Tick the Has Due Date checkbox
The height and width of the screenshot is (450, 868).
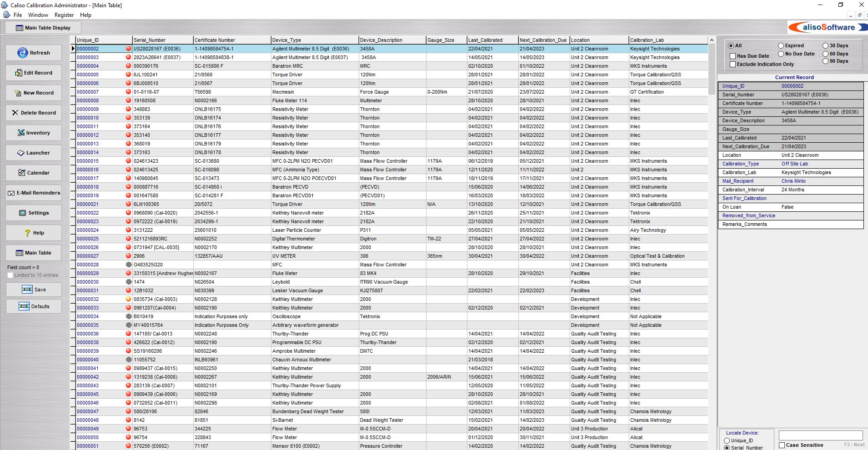tap(733, 56)
